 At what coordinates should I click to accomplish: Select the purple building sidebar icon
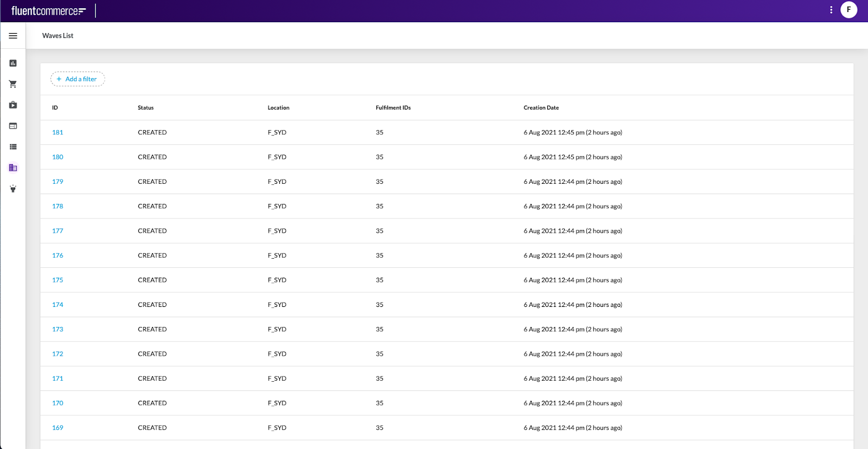pos(13,168)
